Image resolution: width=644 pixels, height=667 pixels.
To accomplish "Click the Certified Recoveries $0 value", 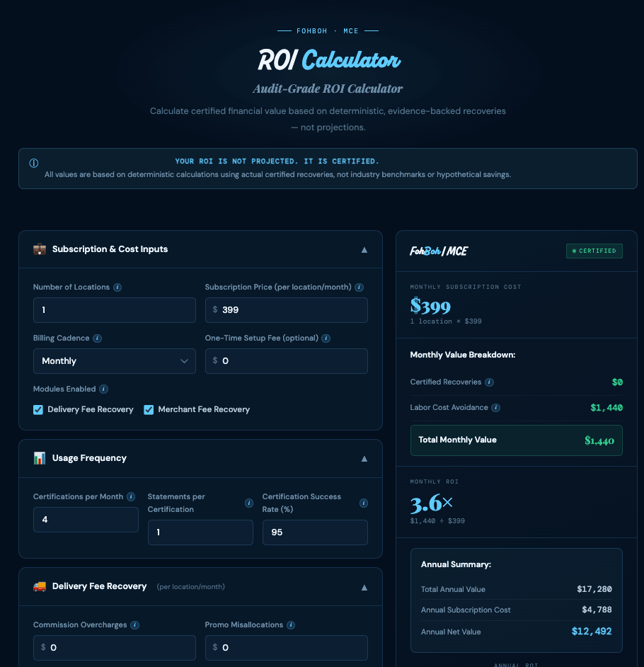I will pos(617,382).
